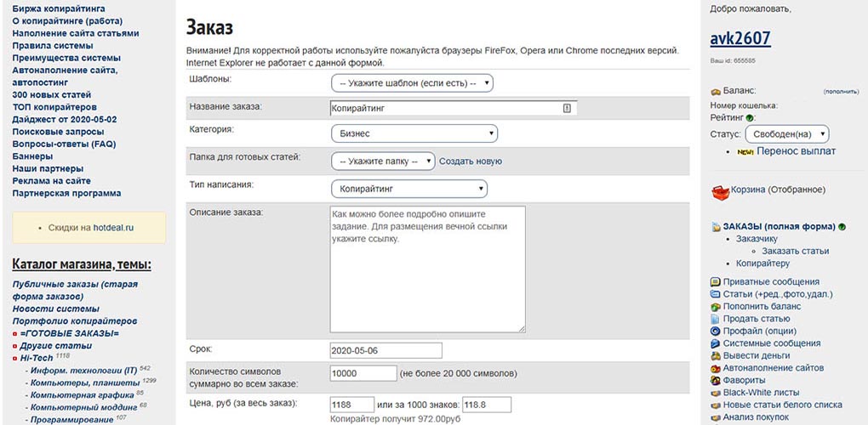Click the Приватные сообщения message icon
This screenshot has height=425, width=868.
click(x=715, y=282)
